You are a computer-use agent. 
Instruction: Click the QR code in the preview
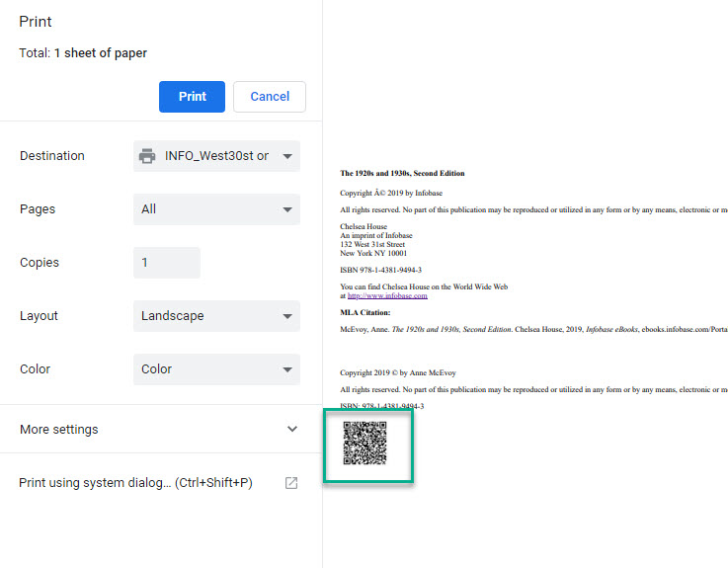pyautogui.click(x=364, y=443)
